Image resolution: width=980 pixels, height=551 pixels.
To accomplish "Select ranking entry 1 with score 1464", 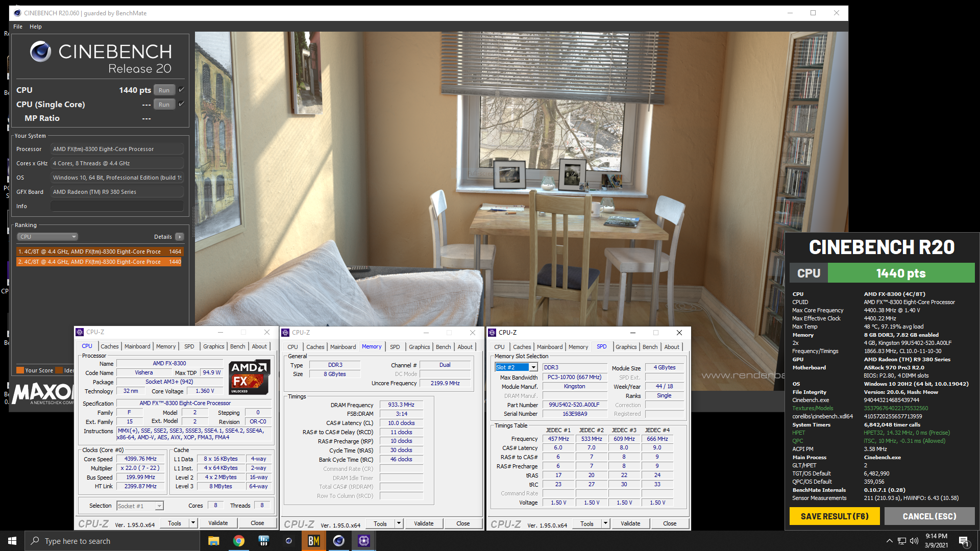I will coord(99,252).
